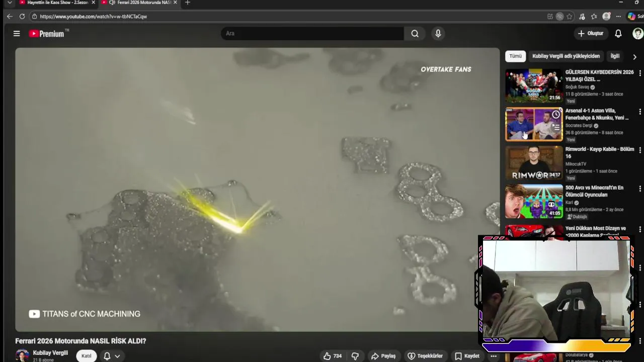Open browser settings three-dot menu
The width and height of the screenshot is (644, 362).
618,17
